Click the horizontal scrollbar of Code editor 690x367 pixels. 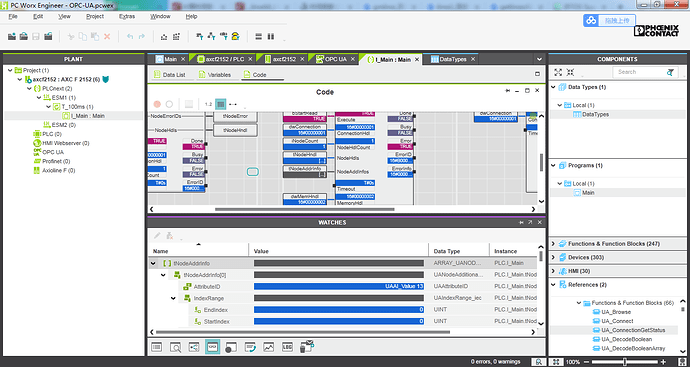point(304,209)
